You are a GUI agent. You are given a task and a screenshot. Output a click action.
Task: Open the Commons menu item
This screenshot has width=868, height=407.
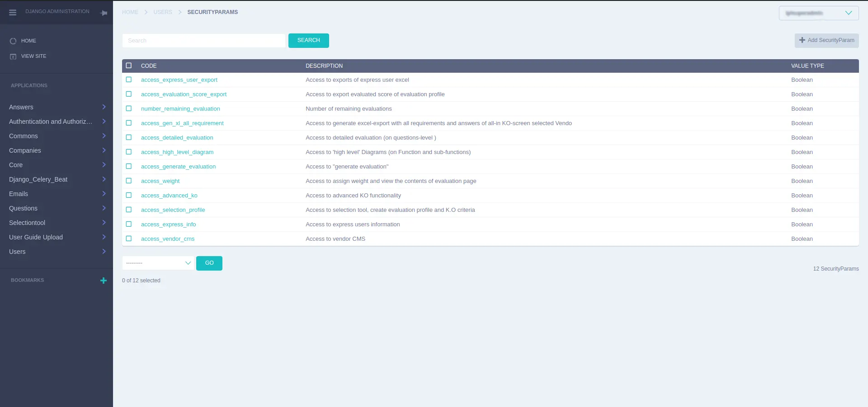(24, 136)
